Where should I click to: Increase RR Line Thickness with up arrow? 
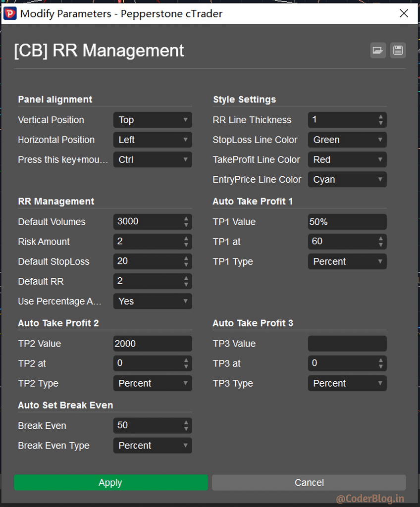(381, 117)
